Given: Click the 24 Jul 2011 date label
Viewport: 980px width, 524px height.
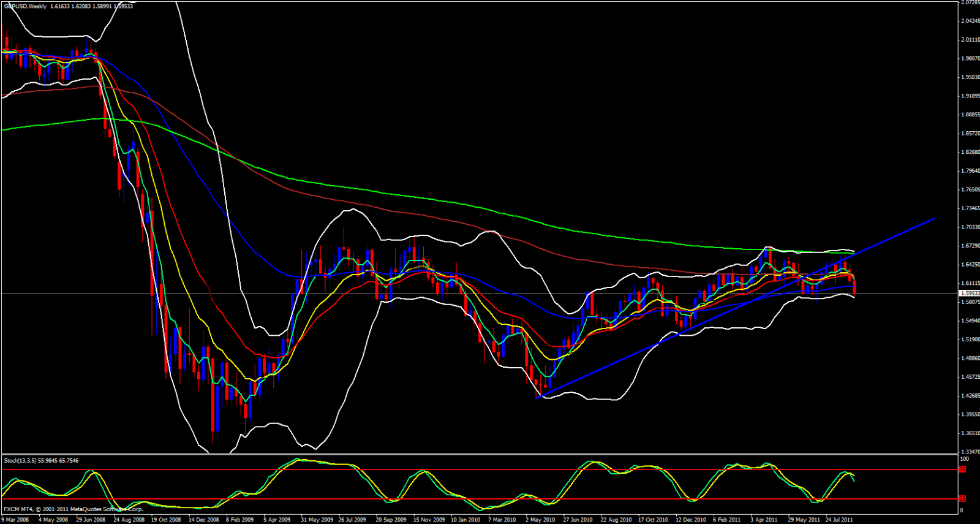Looking at the screenshot, I should [x=839, y=520].
